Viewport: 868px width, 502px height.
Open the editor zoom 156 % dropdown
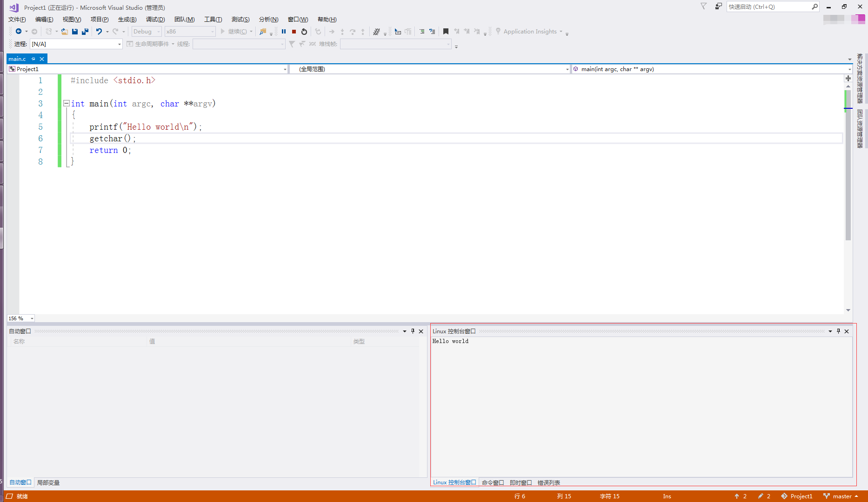tap(32, 318)
